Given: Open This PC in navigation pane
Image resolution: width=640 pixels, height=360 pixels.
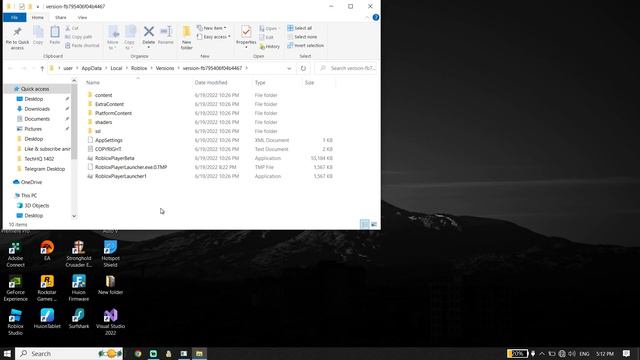Looking at the screenshot, I should click(x=29, y=196).
